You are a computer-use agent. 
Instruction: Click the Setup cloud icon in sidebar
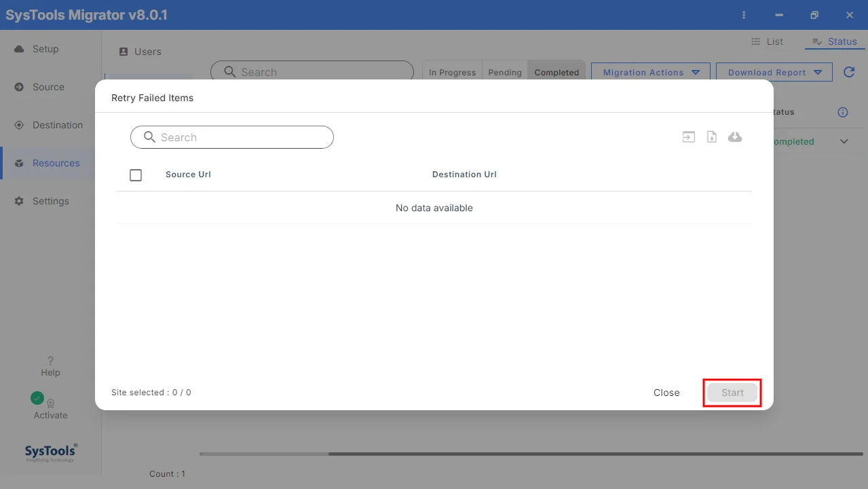(x=19, y=49)
